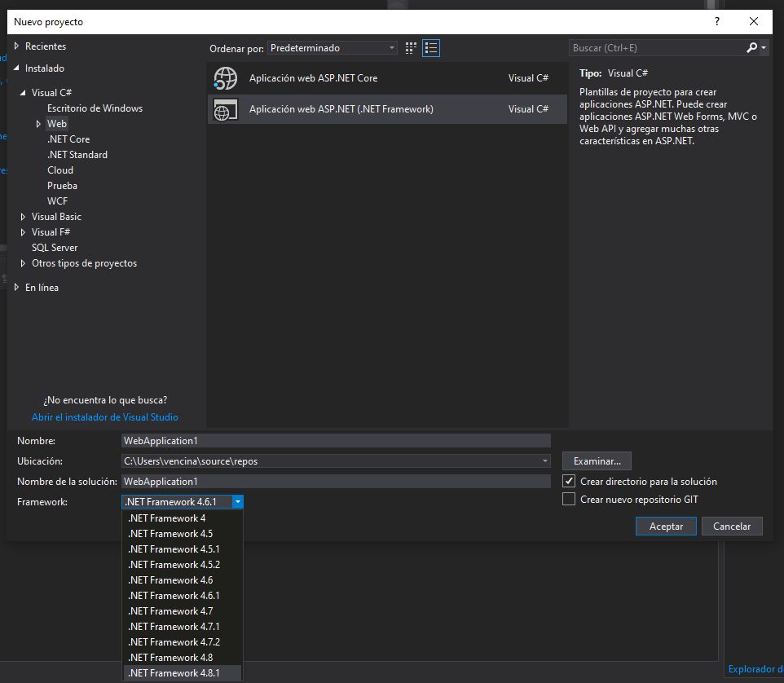Viewport: 784px width, 683px height.
Task: Expand Otros tipos de proyectos node
Action: point(23,263)
